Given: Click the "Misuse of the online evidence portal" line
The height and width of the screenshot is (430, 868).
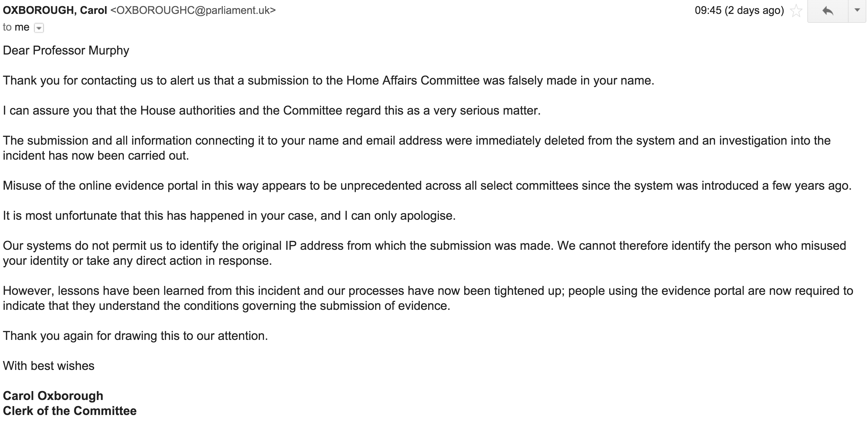Looking at the screenshot, I should [427, 186].
